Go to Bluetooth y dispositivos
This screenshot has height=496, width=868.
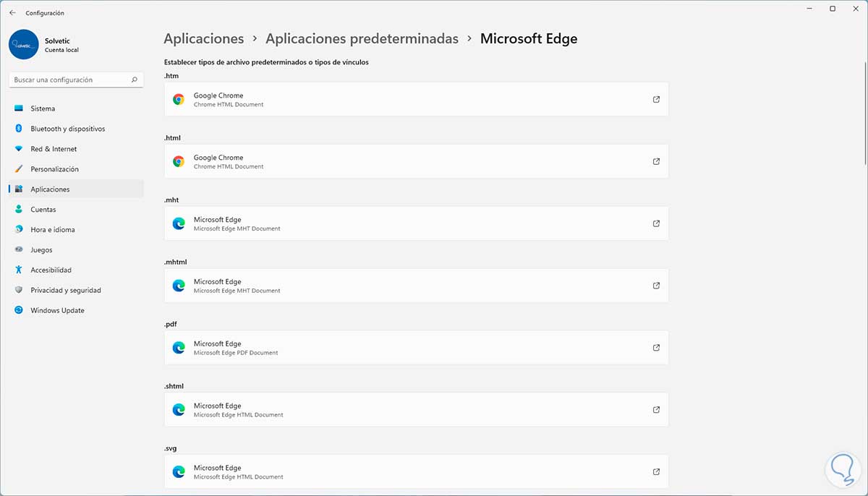[x=67, y=129]
